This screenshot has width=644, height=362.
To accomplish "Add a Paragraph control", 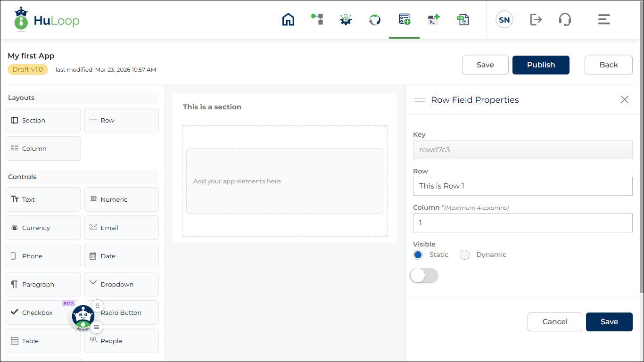I will pos(43,284).
